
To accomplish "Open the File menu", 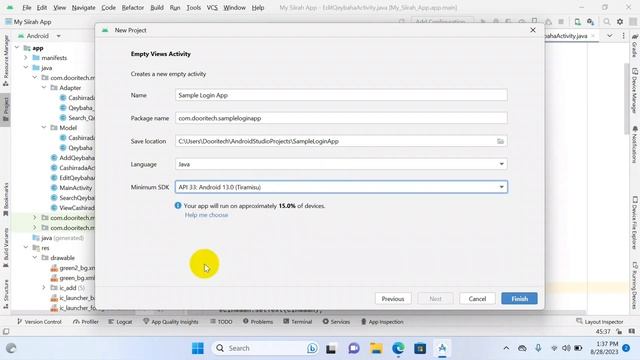I will pos(27,8).
